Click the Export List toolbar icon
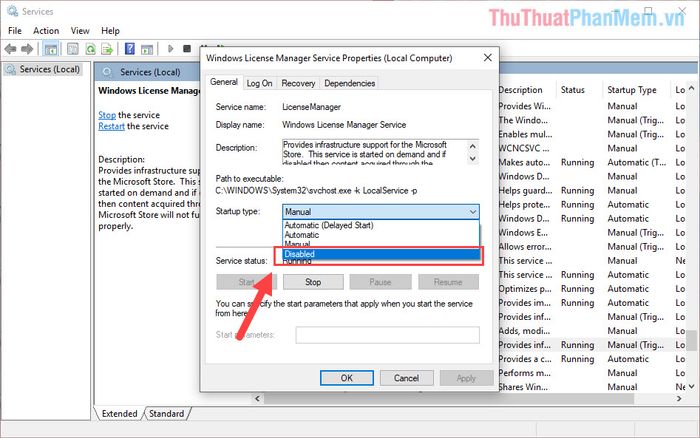 pos(107,49)
